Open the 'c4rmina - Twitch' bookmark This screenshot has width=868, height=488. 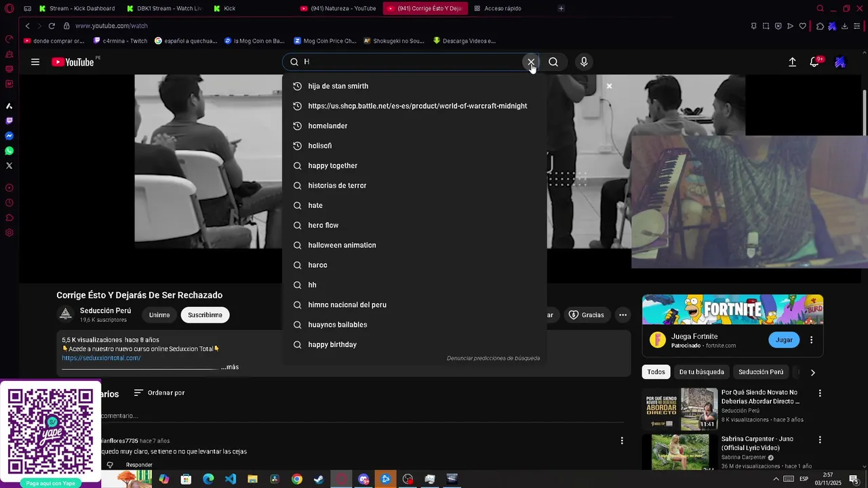(x=120, y=41)
